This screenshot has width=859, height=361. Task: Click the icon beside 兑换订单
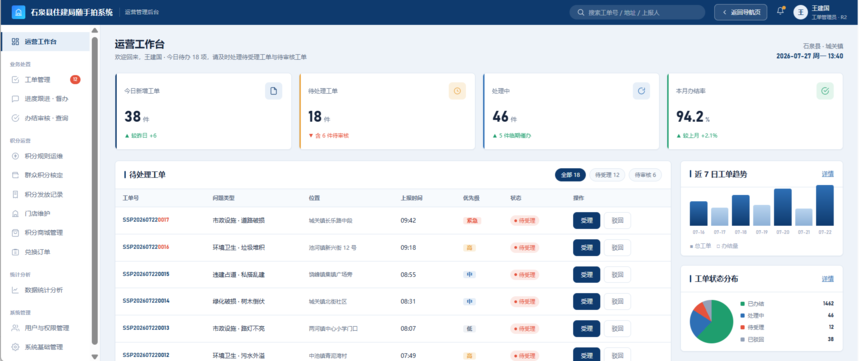(15, 252)
